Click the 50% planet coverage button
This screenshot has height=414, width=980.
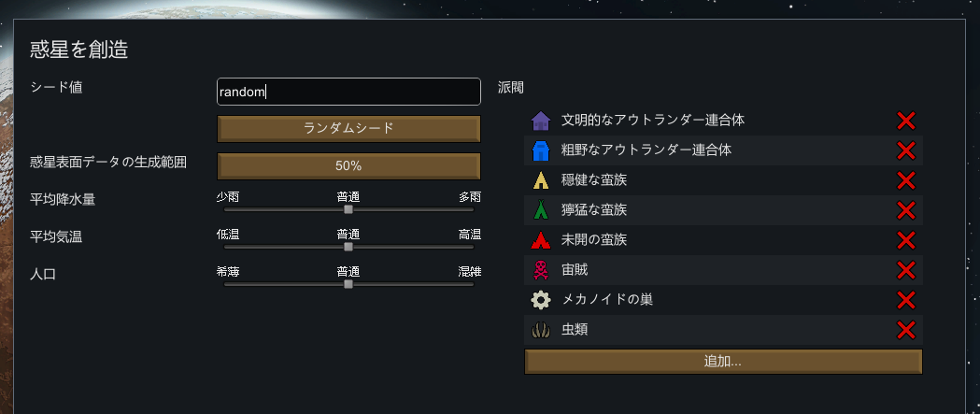tap(348, 165)
